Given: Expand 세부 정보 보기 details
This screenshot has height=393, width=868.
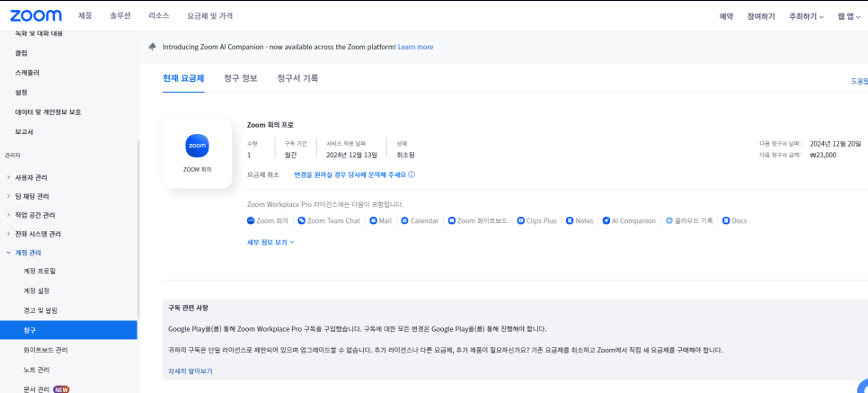Looking at the screenshot, I should pos(270,242).
